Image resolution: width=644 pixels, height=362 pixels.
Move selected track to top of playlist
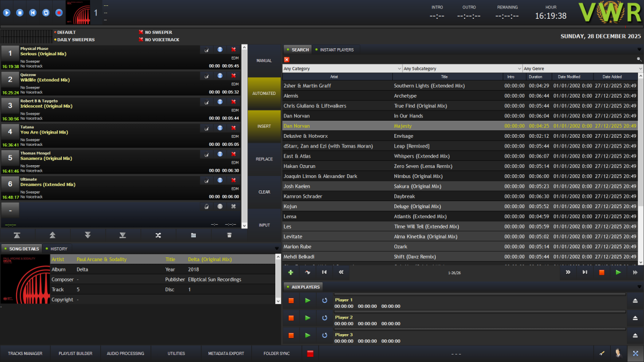click(x=17, y=235)
